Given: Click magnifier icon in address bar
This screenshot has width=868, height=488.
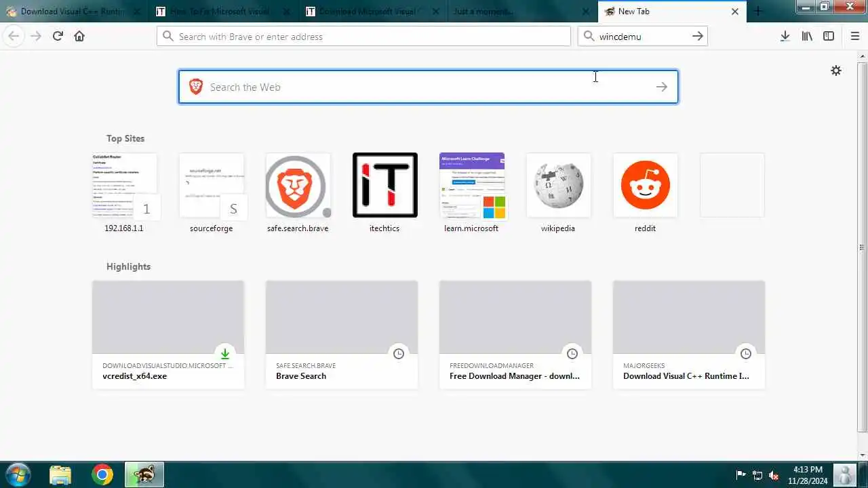Looking at the screenshot, I should (167, 37).
